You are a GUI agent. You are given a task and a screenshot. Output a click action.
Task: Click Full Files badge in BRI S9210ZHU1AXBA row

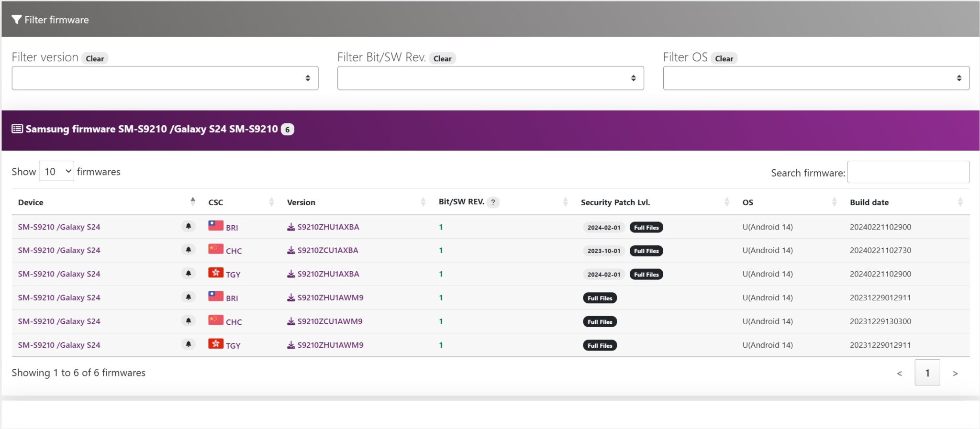tap(646, 228)
